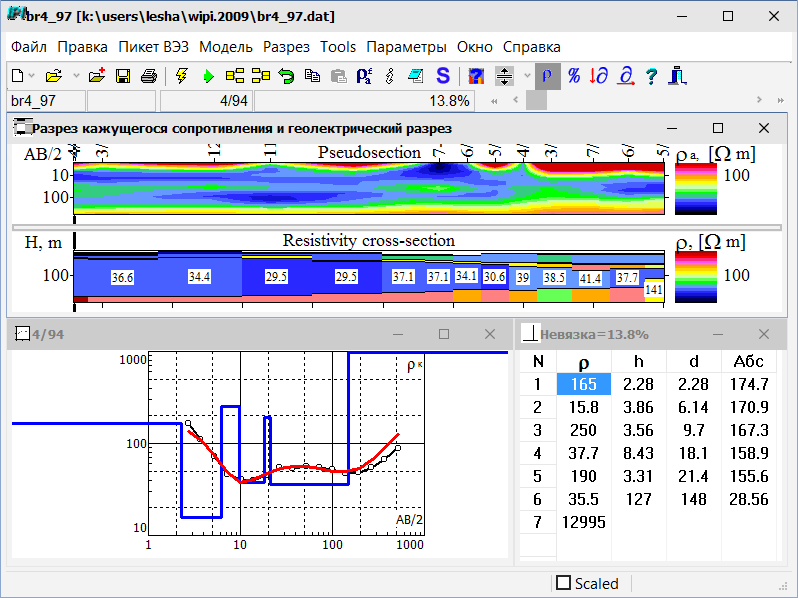
Task: Click the 36.6 block in resistivity cross-section
Action: [123, 277]
